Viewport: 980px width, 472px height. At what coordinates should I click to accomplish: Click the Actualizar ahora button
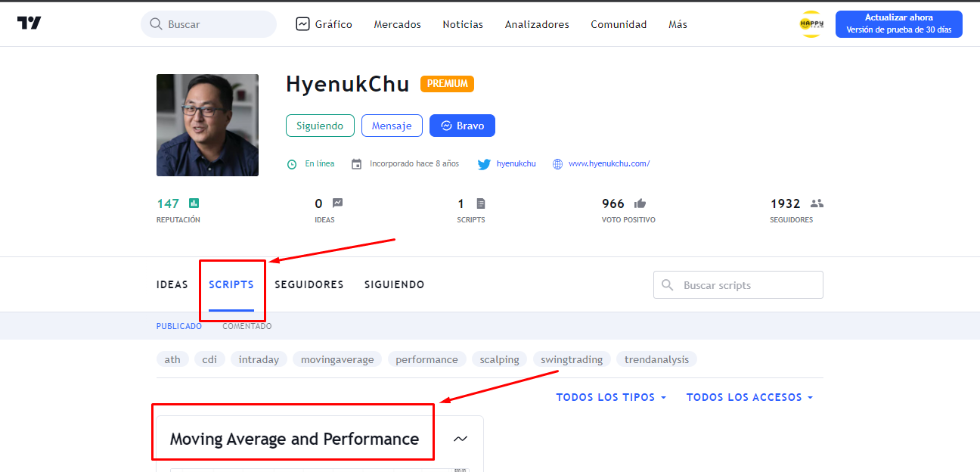pyautogui.click(x=899, y=24)
